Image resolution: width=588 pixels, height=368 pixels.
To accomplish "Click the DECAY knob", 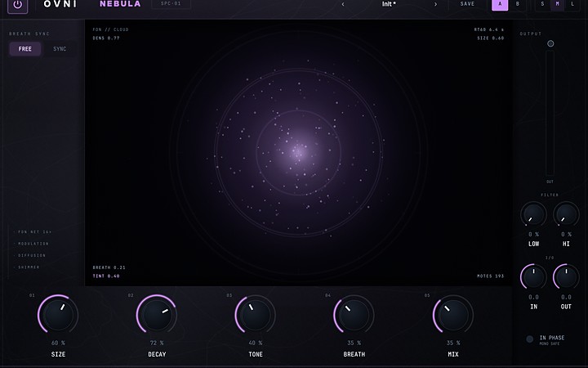I will (157, 314).
